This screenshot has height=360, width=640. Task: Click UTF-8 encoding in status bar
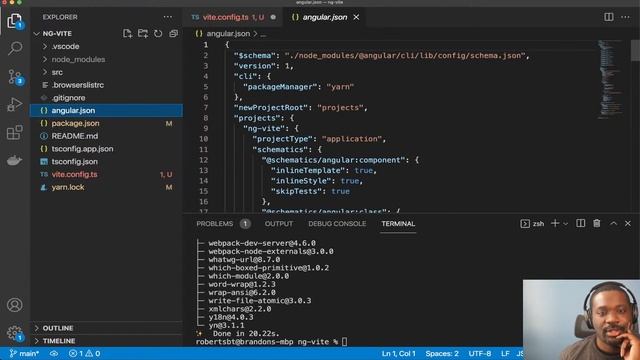[x=480, y=353]
